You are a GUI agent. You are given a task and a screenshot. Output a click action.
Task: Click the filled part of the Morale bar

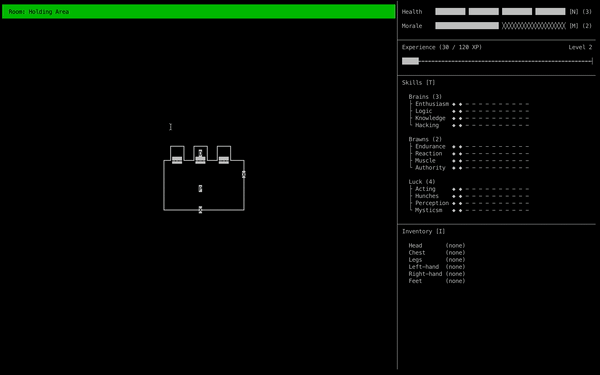tap(467, 26)
